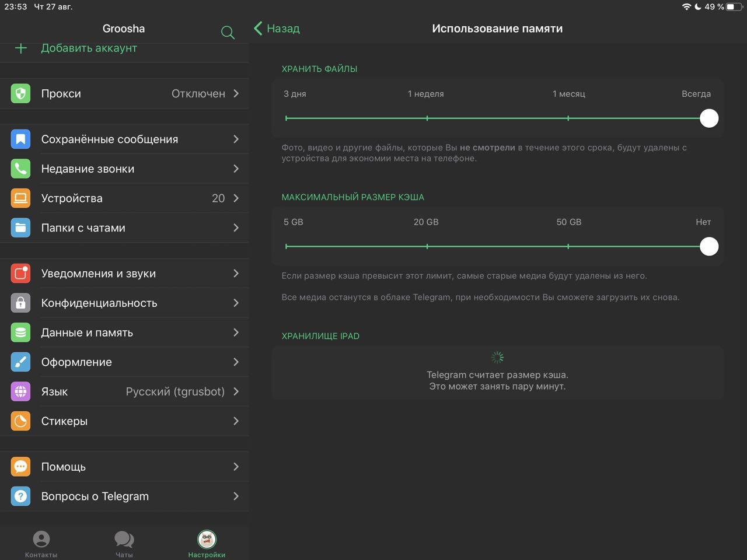Expand Конфиденциальность row chevron
This screenshot has height=560, width=747.
[236, 303]
